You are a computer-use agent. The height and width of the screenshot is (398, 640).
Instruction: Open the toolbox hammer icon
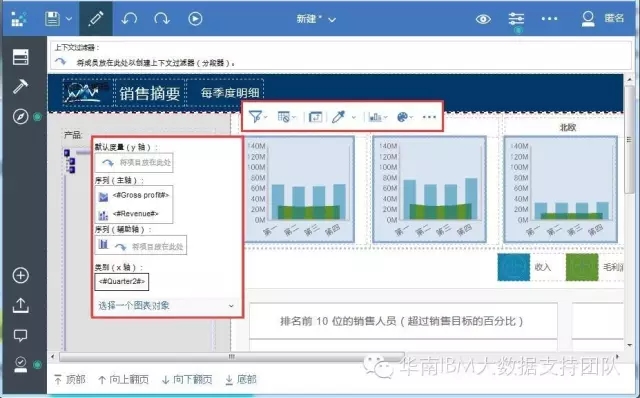20,86
